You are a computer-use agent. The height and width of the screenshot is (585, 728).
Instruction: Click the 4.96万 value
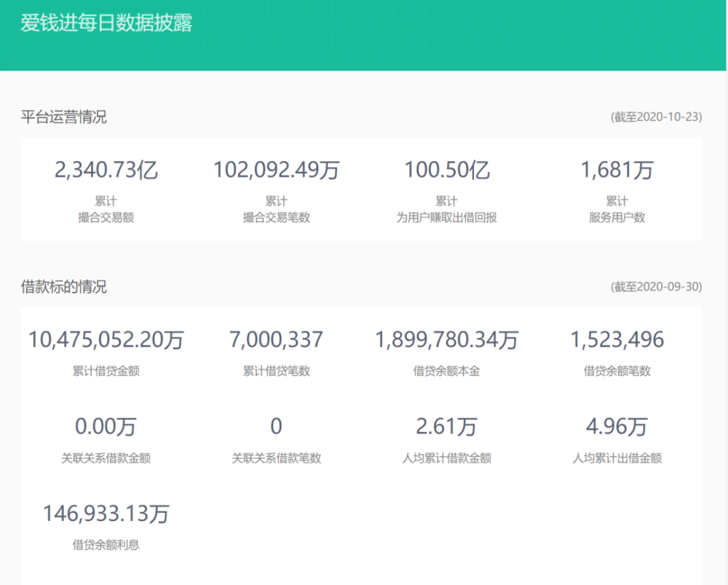click(x=617, y=427)
